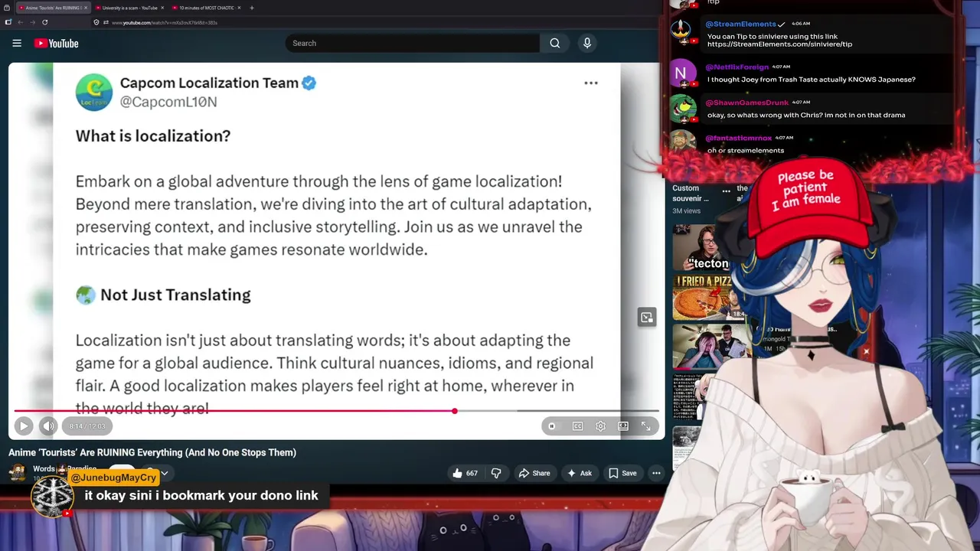Start voice search with the microphone icon
Image resolution: width=980 pixels, height=551 pixels.
(587, 44)
